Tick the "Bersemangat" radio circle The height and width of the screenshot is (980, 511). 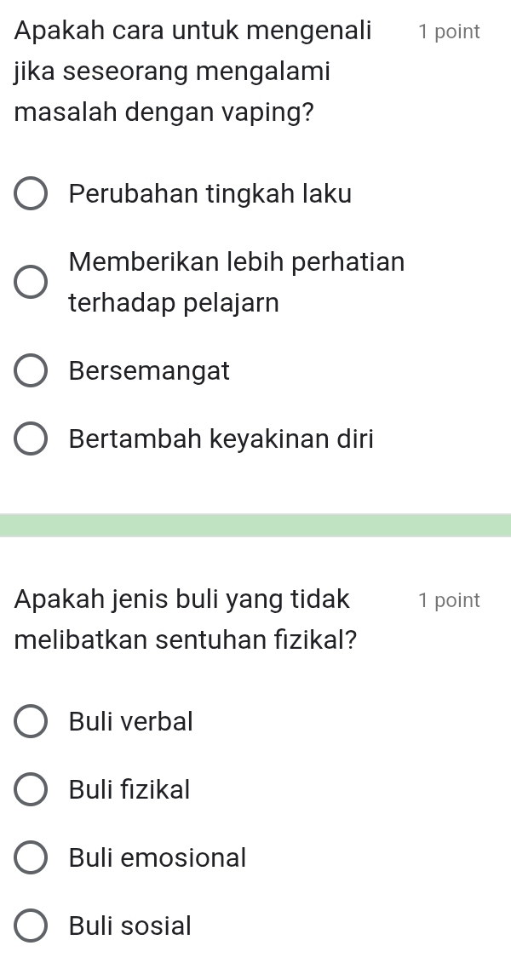[x=31, y=372]
